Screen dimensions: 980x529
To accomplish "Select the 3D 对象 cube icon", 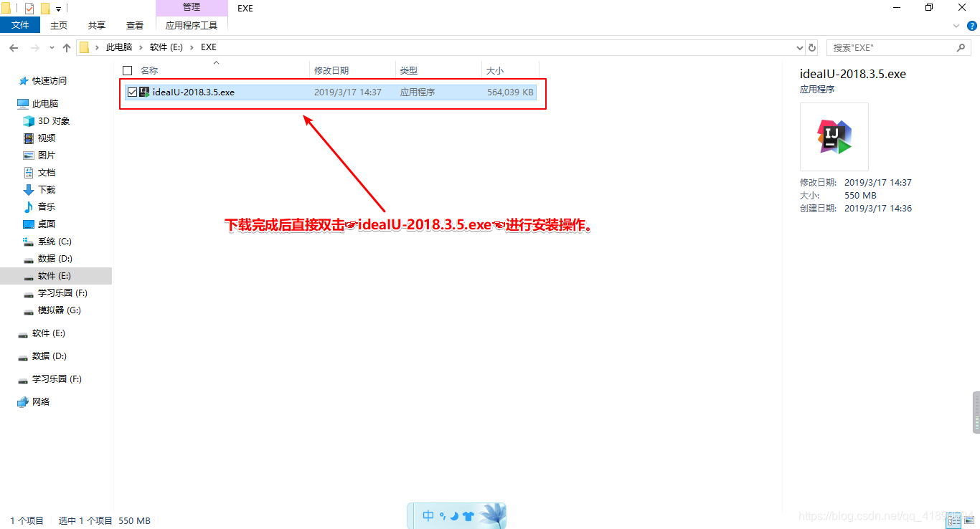I will point(29,121).
